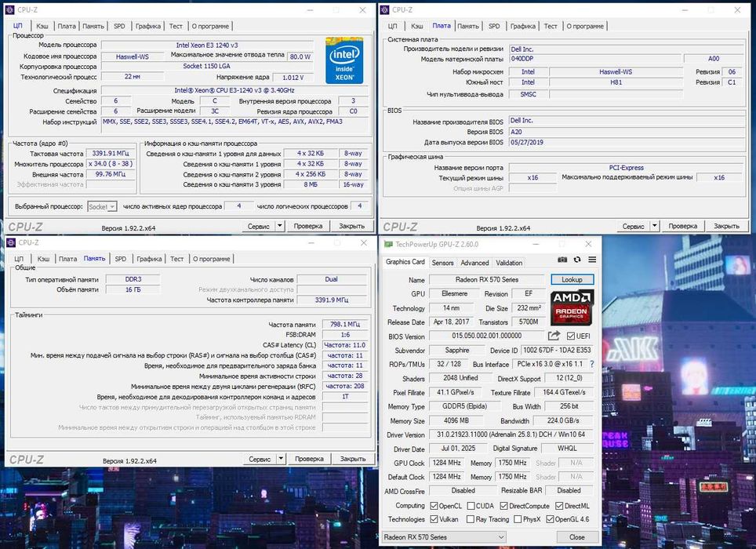Switch to the Sensors tab in GPU-Z

442,263
